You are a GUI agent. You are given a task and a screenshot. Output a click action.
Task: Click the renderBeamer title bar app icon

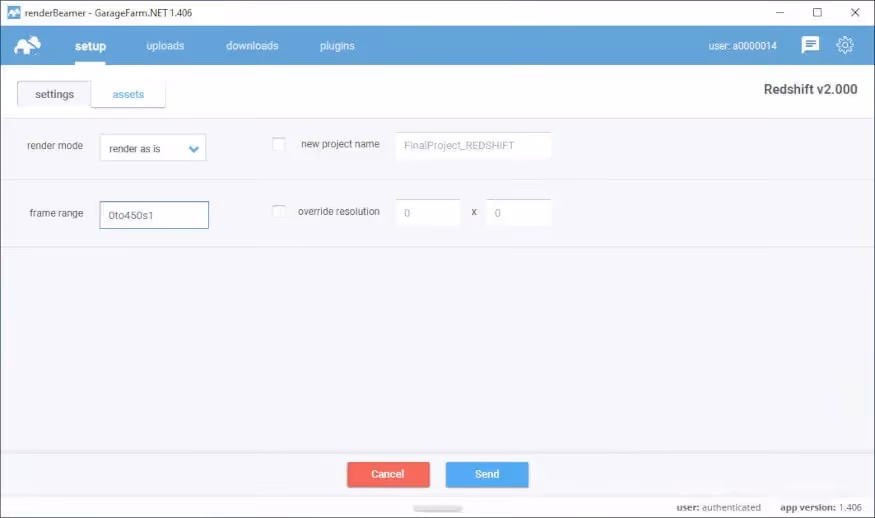[x=14, y=12]
